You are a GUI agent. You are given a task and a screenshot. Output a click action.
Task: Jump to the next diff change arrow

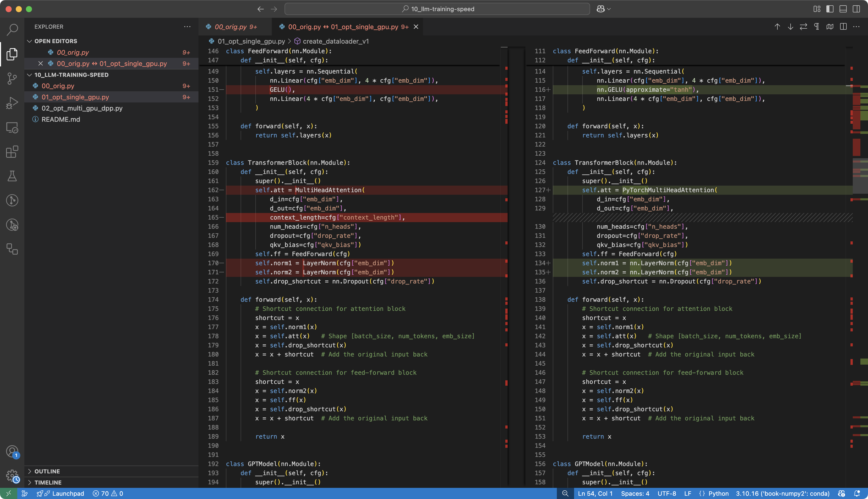point(790,26)
